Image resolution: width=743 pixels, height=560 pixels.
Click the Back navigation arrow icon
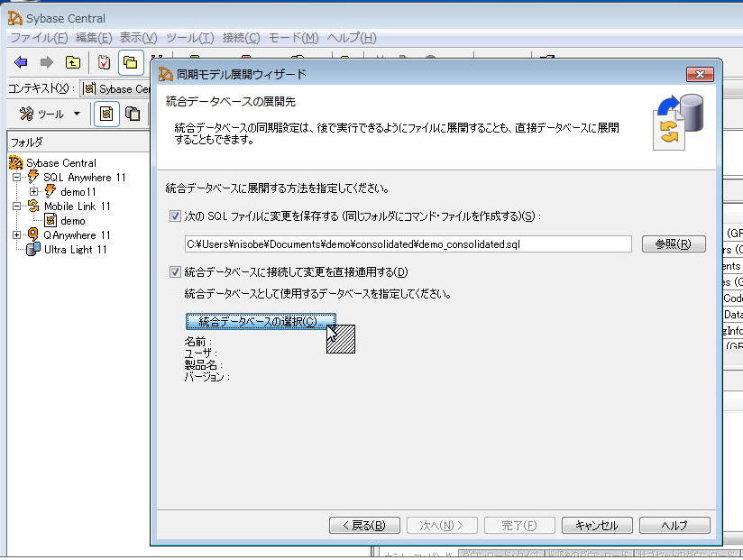[21, 62]
